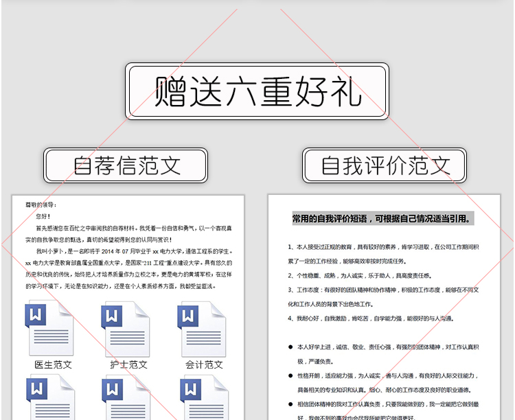Screen dimensions: 515x420
Task: Click the 医生范文 Word document icon
Action: (x=49, y=328)
